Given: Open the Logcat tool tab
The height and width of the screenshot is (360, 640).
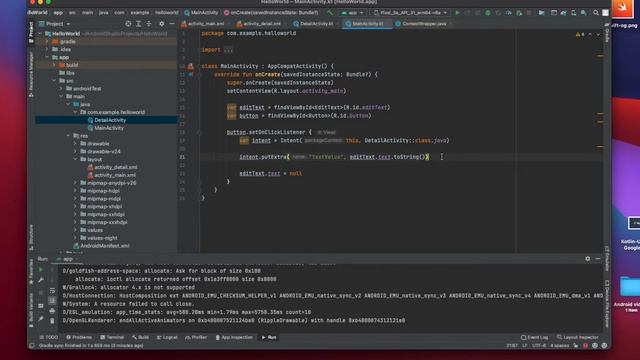Looking at the screenshot, I should coord(167,337).
